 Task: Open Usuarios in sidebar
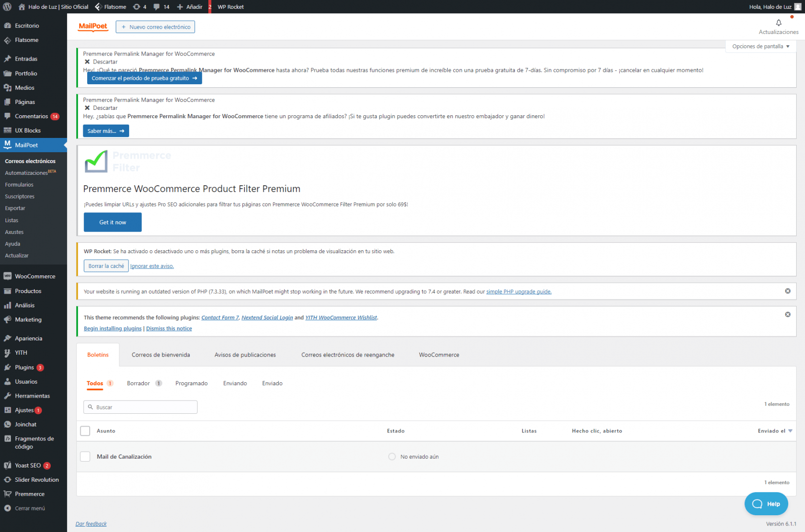(x=26, y=382)
